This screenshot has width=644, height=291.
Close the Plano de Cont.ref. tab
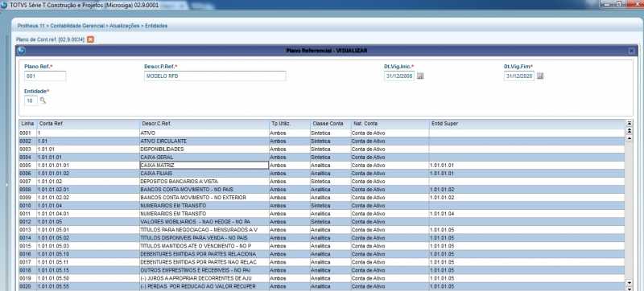[x=90, y=39]
